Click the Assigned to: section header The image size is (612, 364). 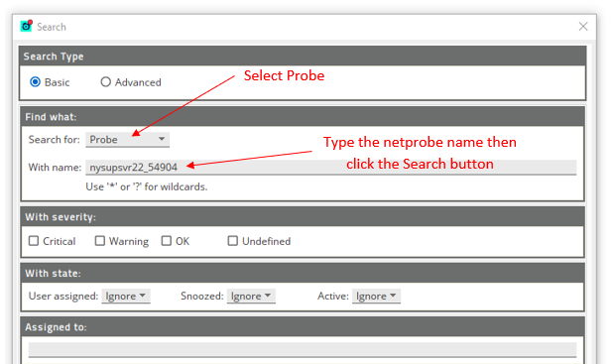(303, 327)
